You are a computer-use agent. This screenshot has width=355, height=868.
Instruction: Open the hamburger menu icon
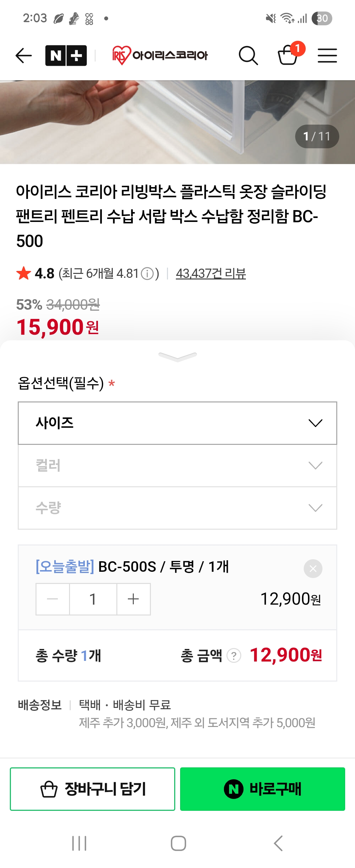click(327, 55)
